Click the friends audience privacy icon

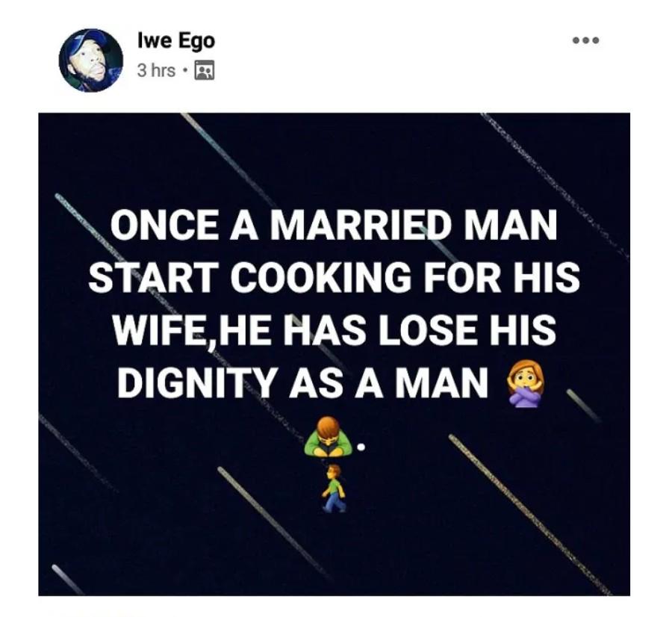(x=205, y=71)
